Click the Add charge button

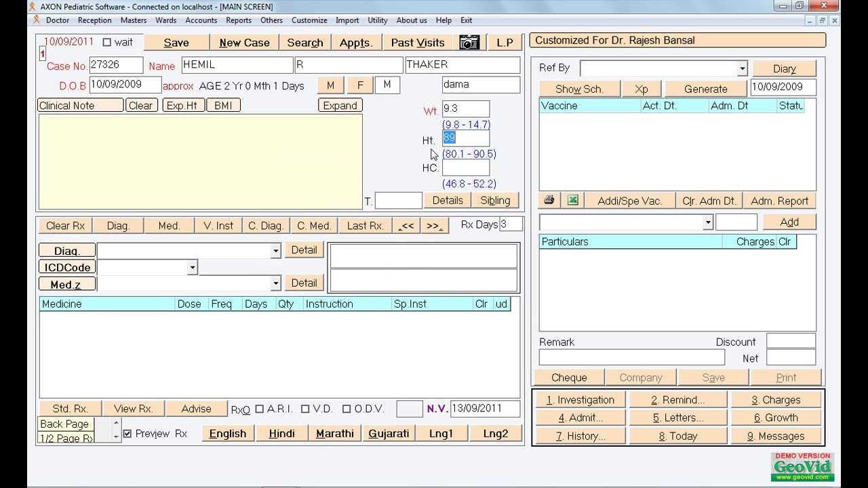[789, 222]
